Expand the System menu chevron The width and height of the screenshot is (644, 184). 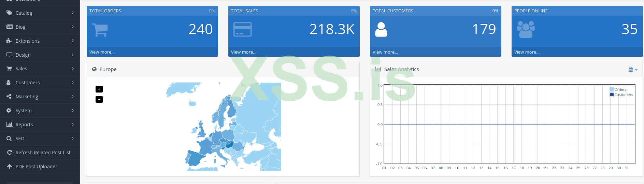[x=73, y=111]
